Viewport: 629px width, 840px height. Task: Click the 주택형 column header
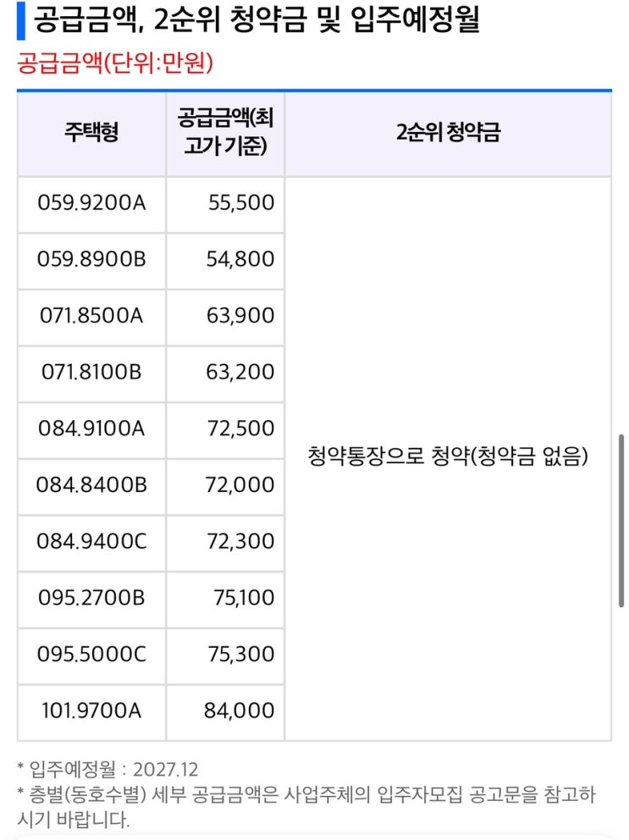click(x=91, y=134)
